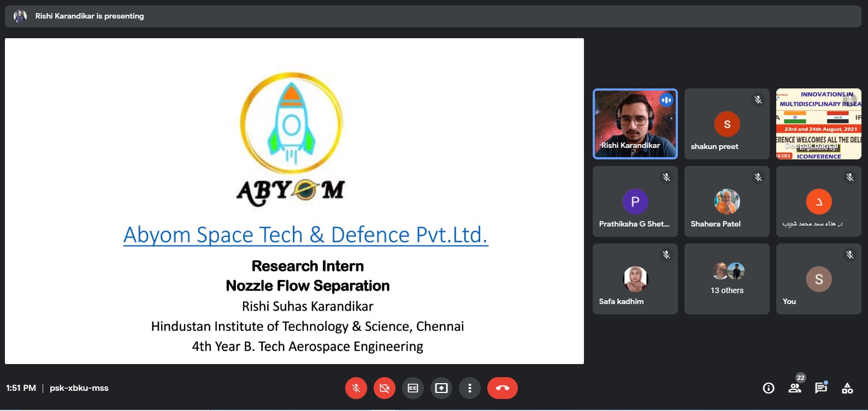Viewport: 868px width, 411px height.
Task: Click Prathiksha's purple P avatar
Action: 635,201
